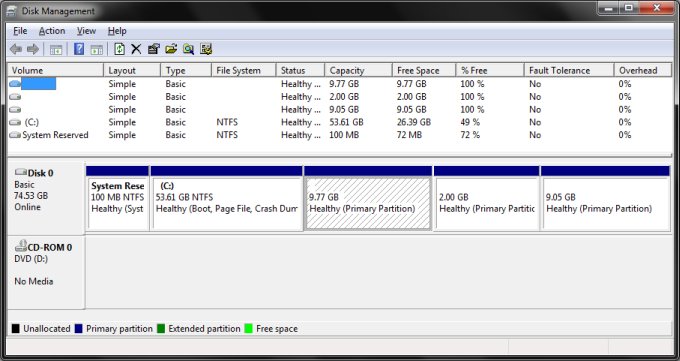Click the Forward arrow toolbar icon
This screenshot has width=680, height=361.
[33, 49]
